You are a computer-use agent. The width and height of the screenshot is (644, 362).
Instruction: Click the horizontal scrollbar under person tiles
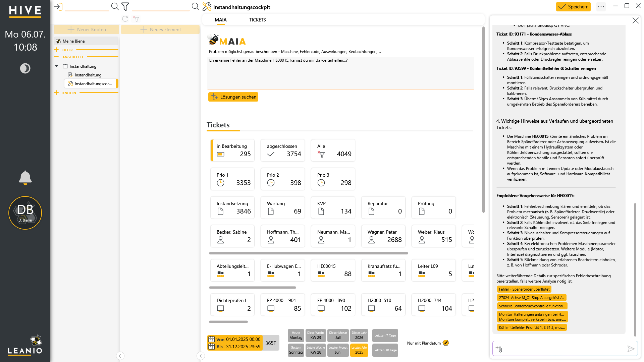[309, 253]
